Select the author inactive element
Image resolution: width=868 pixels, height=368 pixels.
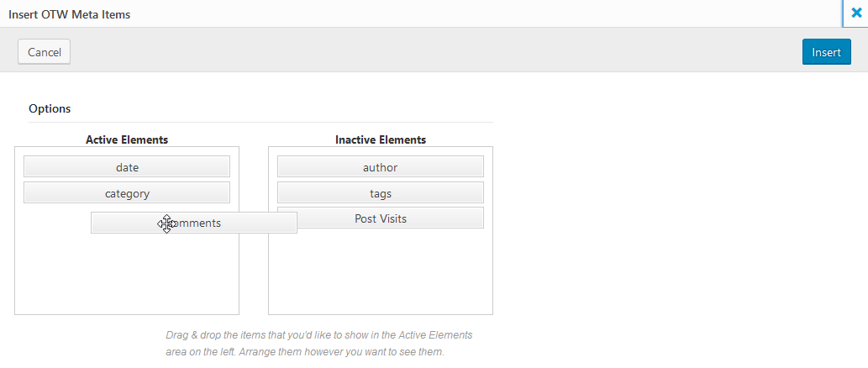tap(380, 167)
